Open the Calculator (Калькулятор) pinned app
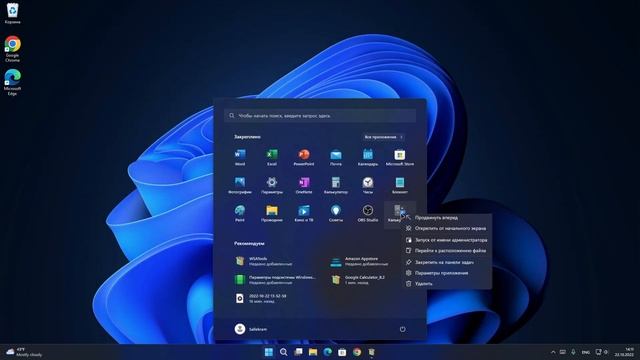The height and width of the screenshot is (360, 640). click(336, 185)
